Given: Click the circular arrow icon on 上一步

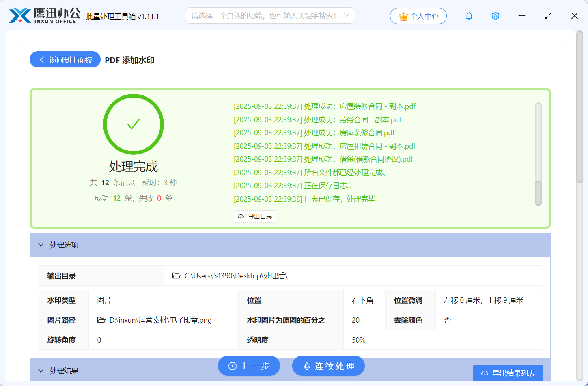Looking at the screenshot, I should 232,365.
